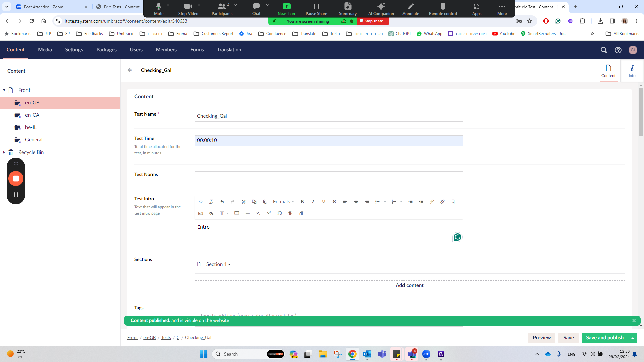644x362 pixels.
Task: Go back using arrow beside Checking_Gal name
Action: point(130,70)
